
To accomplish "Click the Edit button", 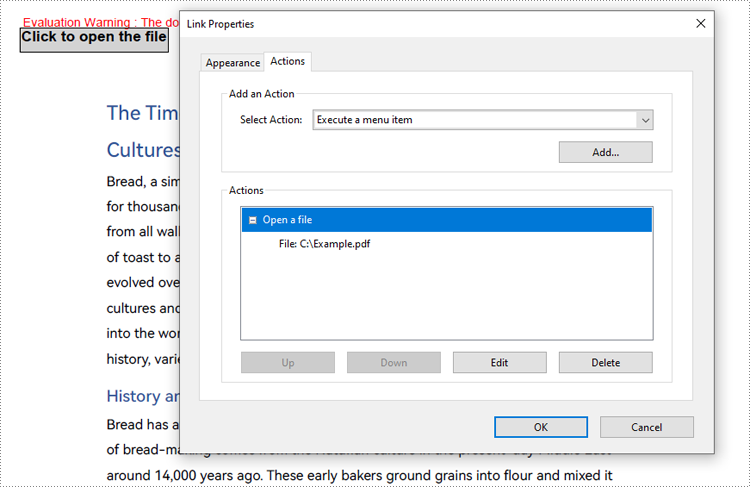I will pyautogui.click(x=499, y=363).
